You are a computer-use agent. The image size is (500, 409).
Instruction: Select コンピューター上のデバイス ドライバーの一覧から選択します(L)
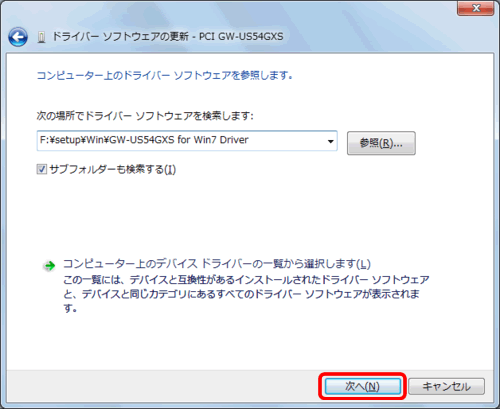pos(217,264)
